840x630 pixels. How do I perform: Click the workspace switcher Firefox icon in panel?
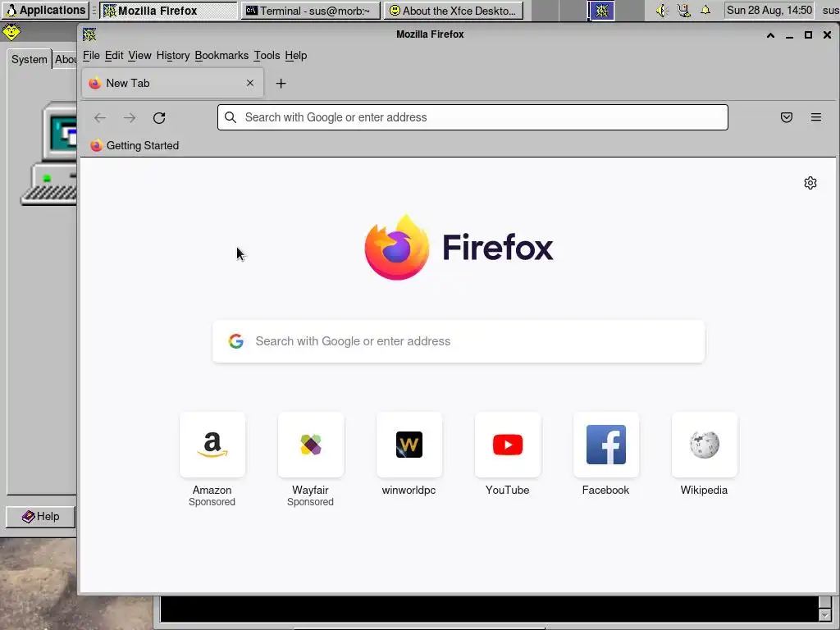click(601, 11)
